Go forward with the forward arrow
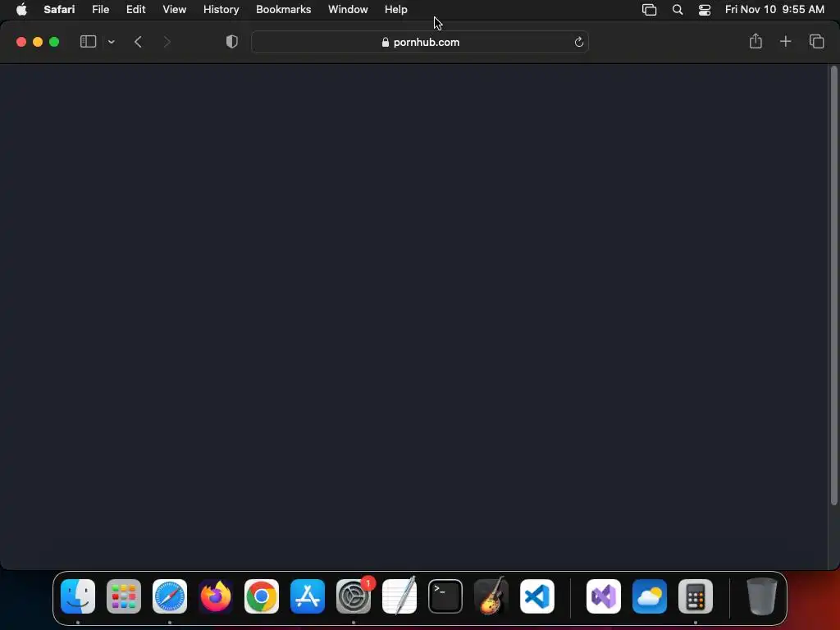Image resolution: width=840 pixels, height=630 pixels. 167,42
